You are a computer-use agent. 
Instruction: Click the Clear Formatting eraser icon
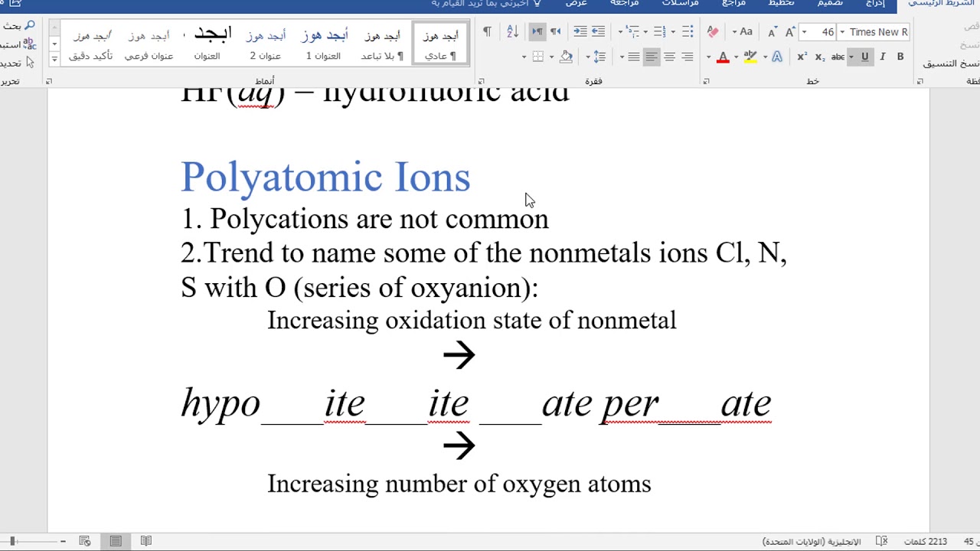pyautogui.click(x=713, y=31)
